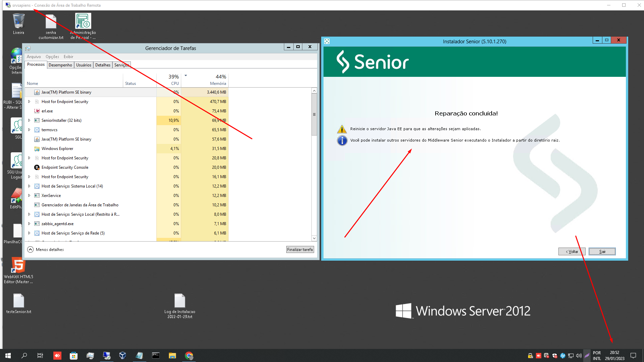Collapse view with Menos detalhes
Viewport: 644px width, 362px height.
pyautogui.click(x=46, y=250)
